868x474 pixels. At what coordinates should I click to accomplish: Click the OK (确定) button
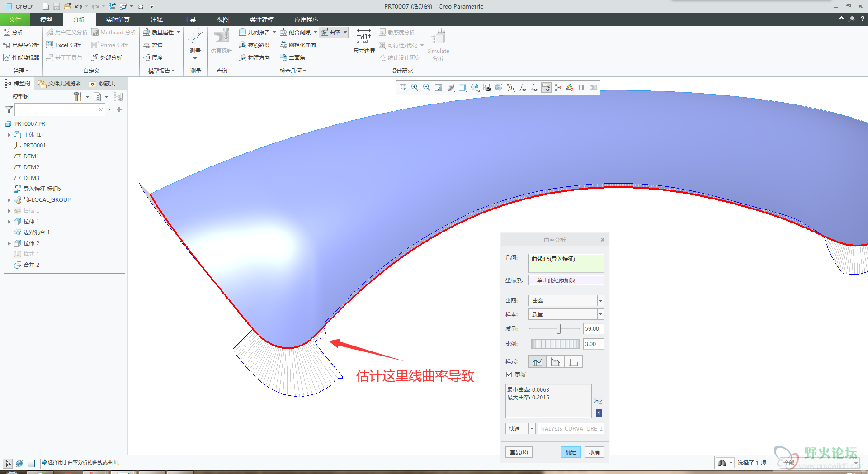(x=571, y=452)
